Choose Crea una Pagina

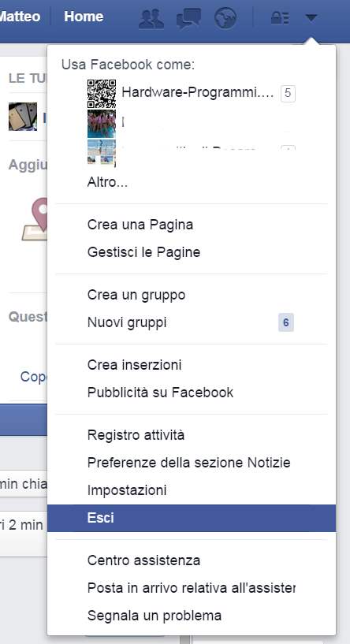[x=140, y=225]
